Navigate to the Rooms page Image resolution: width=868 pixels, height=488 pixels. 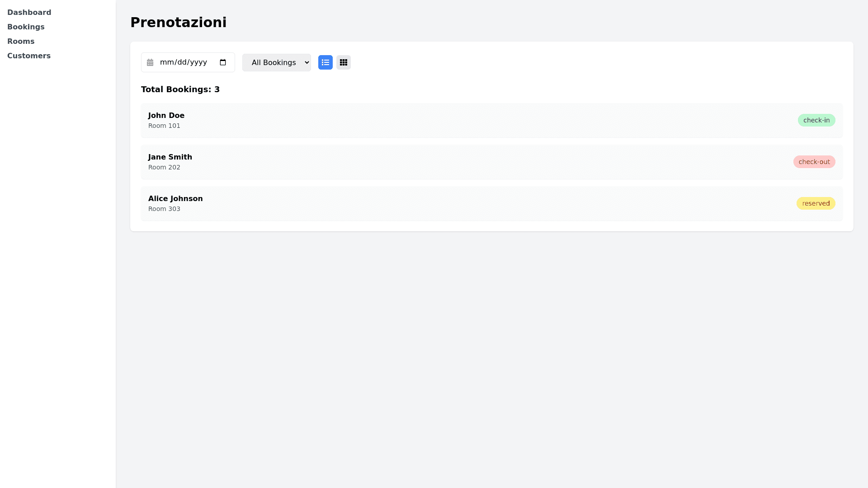tap(21, 41)
